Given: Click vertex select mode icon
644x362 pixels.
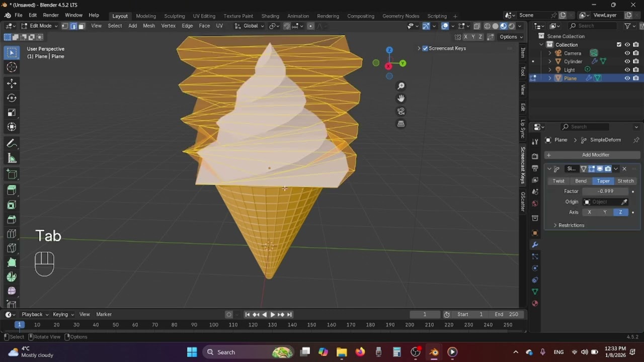Looking at the screenshot, I should coord(65,26).
